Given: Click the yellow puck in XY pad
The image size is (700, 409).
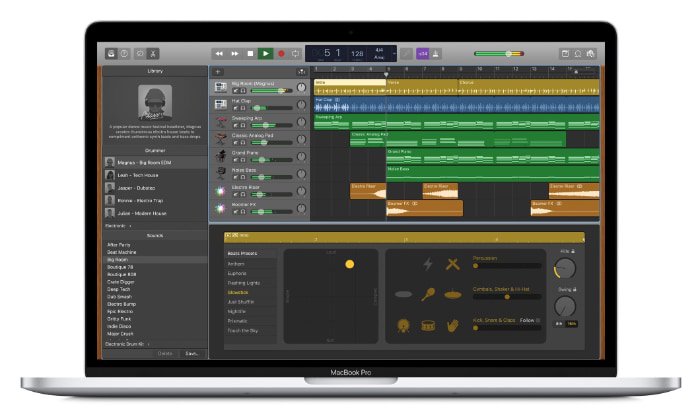Looking at the screenshot, I should (x=350, y=264).
